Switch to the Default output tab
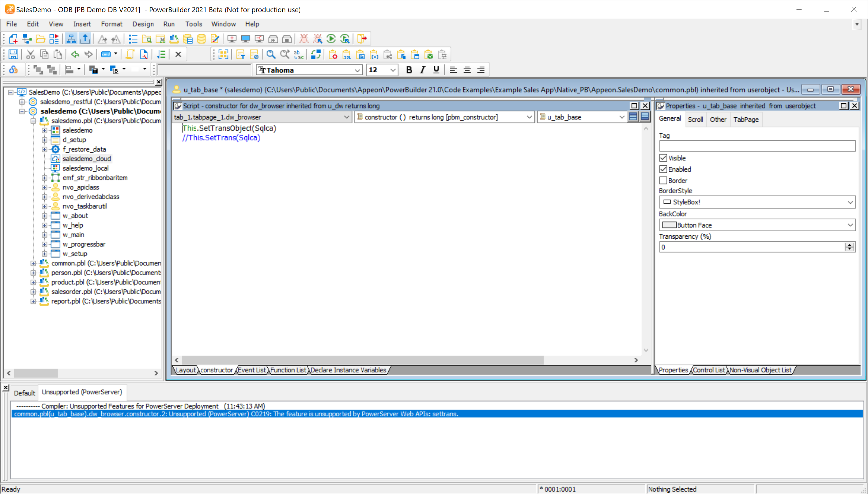The width and height of the screenshot is (868, 494). click(24, 393)
